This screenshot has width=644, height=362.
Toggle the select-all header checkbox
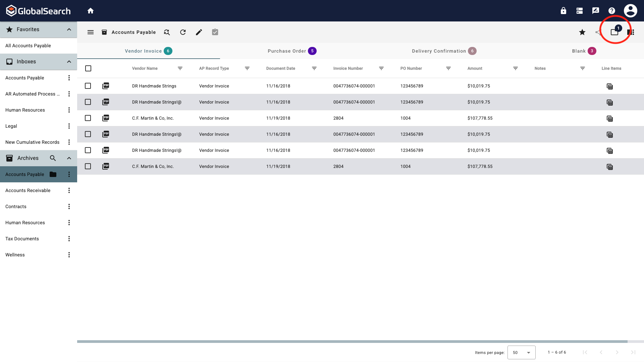(x=88, y=68)
